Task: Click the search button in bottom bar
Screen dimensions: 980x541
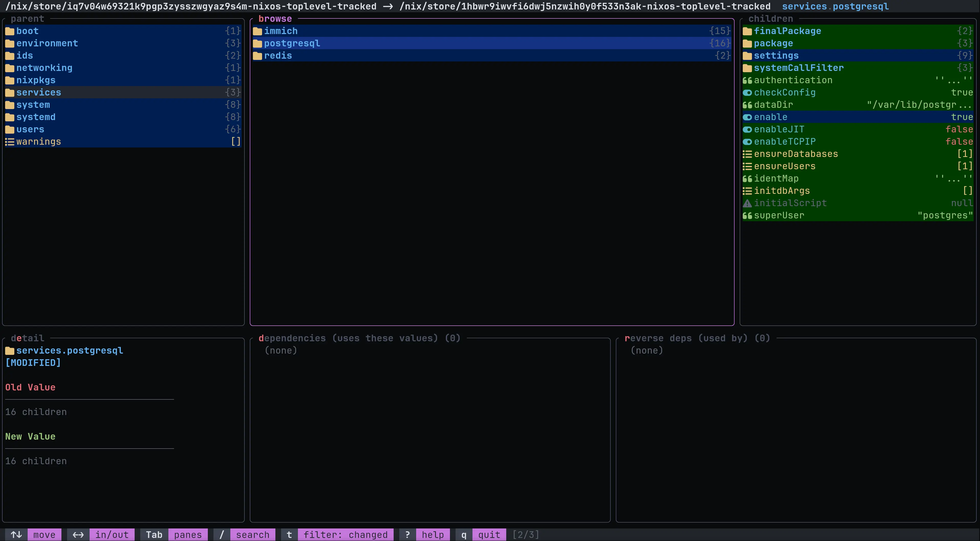Action: pos(252,535)
